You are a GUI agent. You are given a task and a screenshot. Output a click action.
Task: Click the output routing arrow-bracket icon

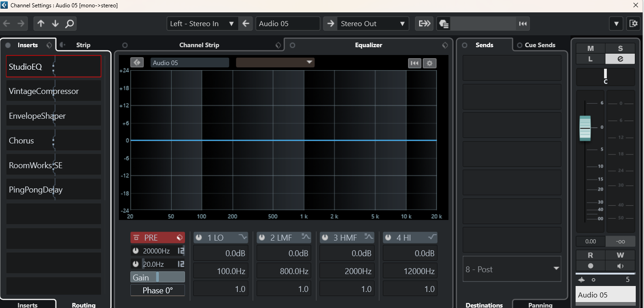(x=424, y=23)
